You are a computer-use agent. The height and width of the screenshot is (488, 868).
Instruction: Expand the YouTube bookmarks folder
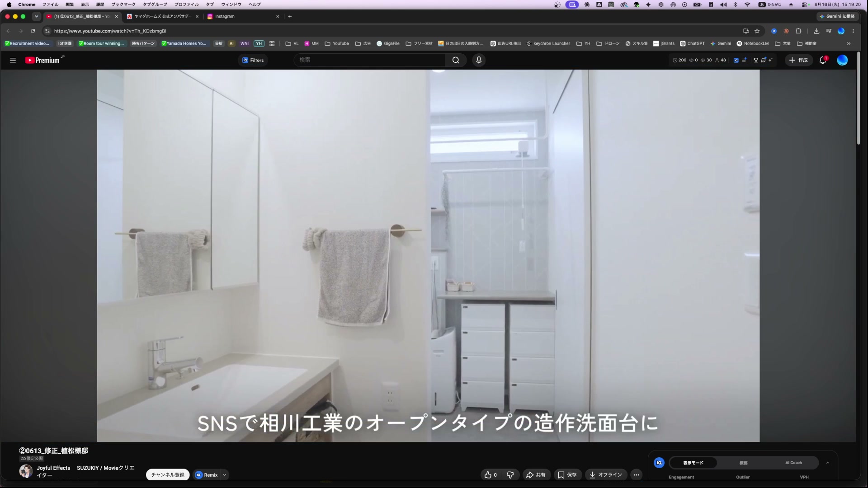click(x=337, y=44)
